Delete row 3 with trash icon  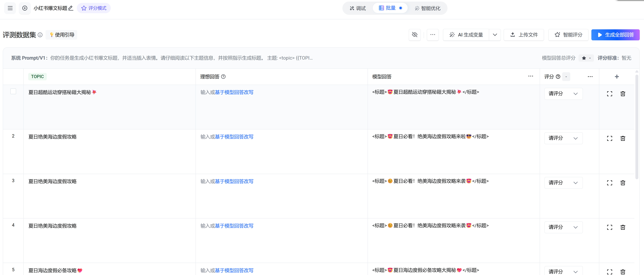click(x=623, y=183)
